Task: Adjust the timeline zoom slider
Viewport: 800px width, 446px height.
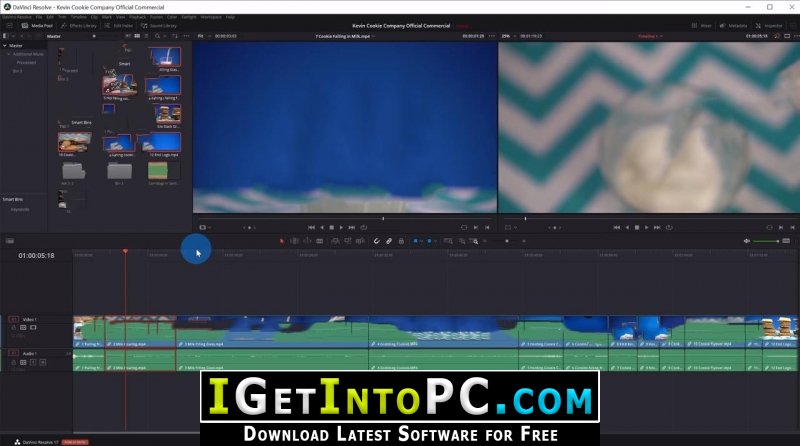Action: pos(507,241)
